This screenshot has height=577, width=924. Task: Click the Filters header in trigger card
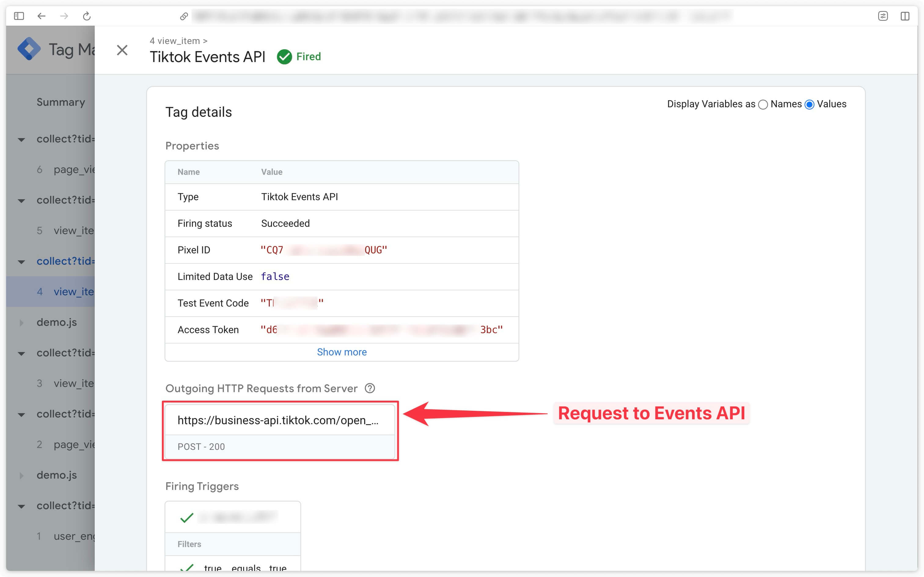[189, 544]
